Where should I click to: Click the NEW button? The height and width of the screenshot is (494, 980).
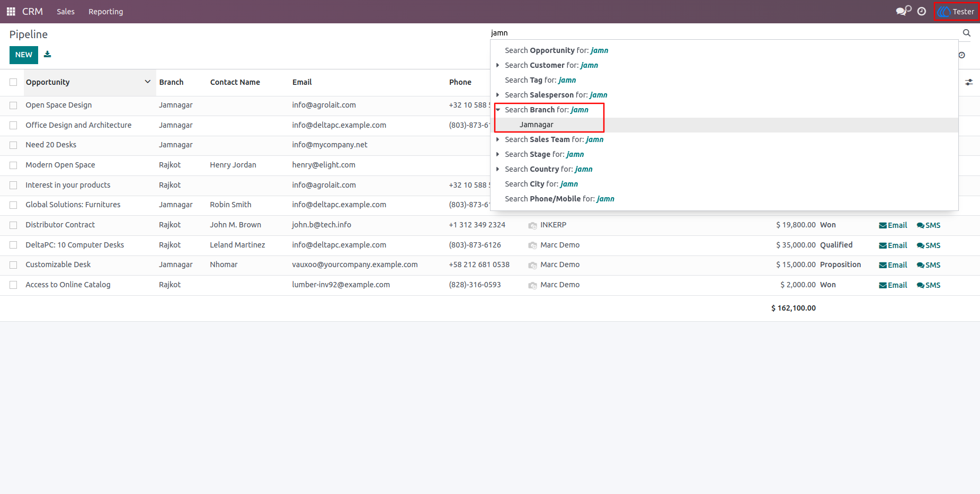point(24,55)
